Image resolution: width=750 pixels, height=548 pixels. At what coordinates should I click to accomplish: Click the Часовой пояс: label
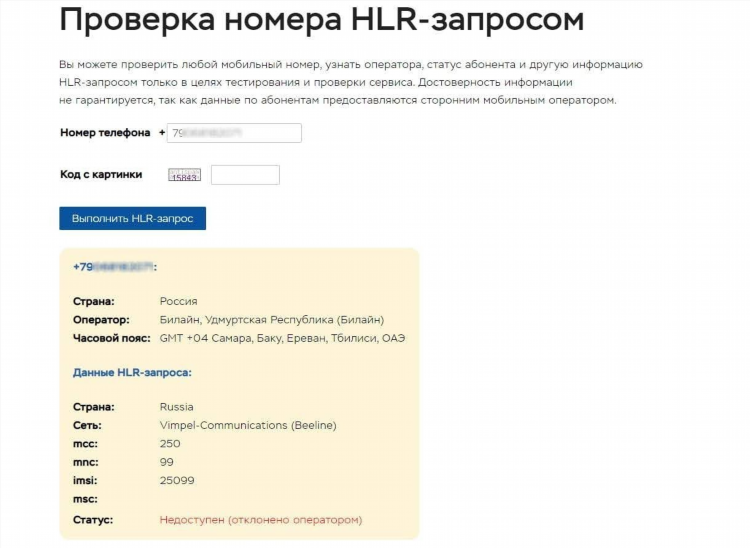[x=111, y=339]
